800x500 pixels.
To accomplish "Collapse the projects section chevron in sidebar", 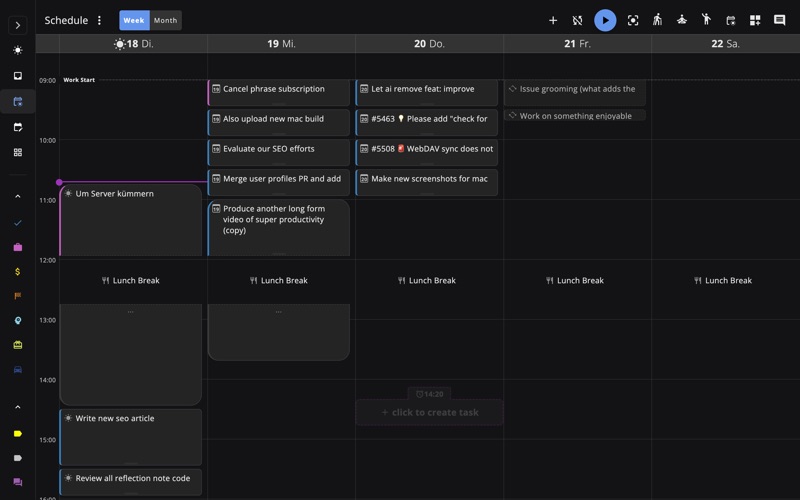I will tap(18, 196).
